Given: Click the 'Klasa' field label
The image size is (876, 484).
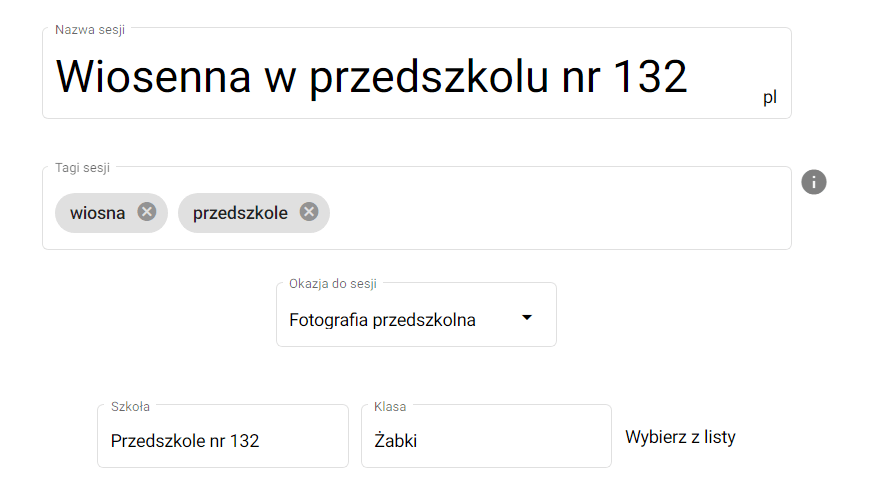Looking at the screenshot, I should tap(390, 406).
